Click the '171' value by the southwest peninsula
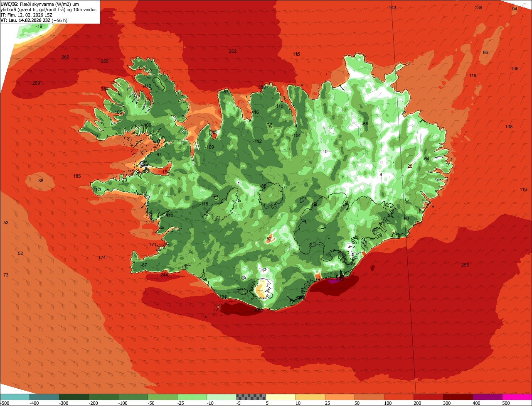This screenshot has width=532, height=406. pos(153,245)
